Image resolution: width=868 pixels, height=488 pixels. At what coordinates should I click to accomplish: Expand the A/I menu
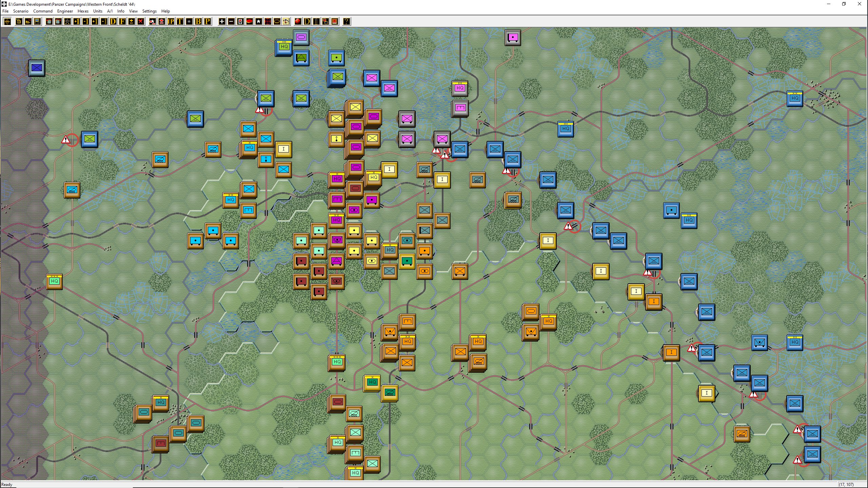pos(110,11)
